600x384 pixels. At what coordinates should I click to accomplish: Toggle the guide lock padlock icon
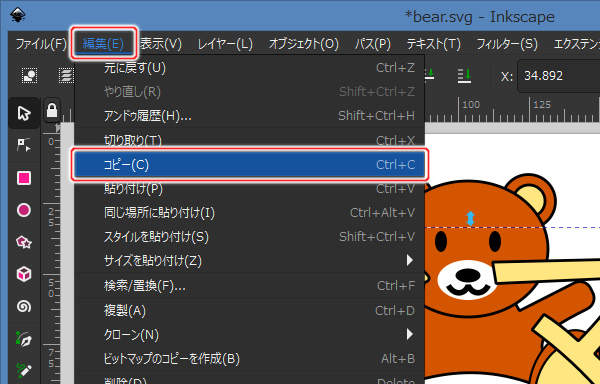click(52, 111)
